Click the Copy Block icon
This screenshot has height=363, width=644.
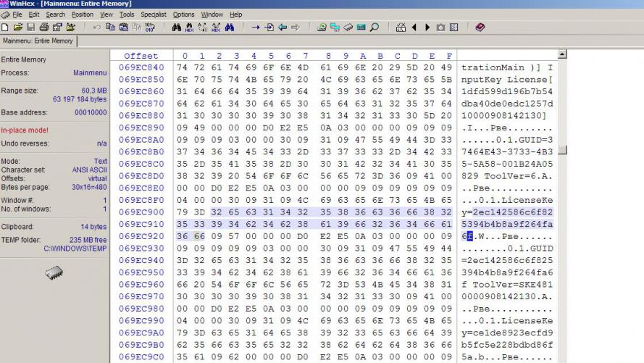tap(111, 28)
